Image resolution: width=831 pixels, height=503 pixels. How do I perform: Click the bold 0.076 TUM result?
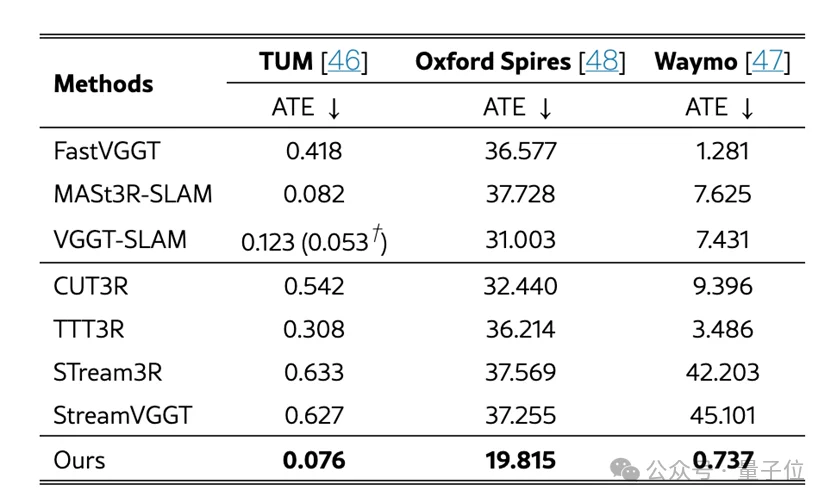[314, 461]
